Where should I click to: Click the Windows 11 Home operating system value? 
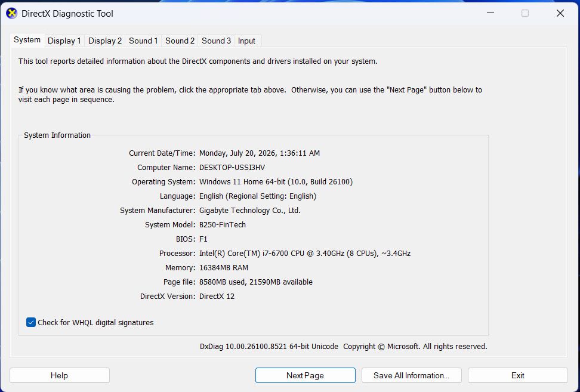click(x=276, y=182)
